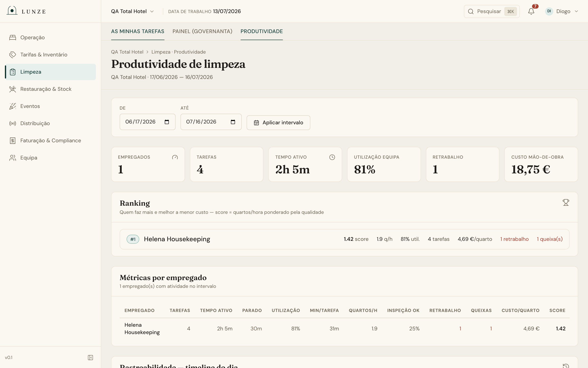Click the Score column header

pos(557,311)
